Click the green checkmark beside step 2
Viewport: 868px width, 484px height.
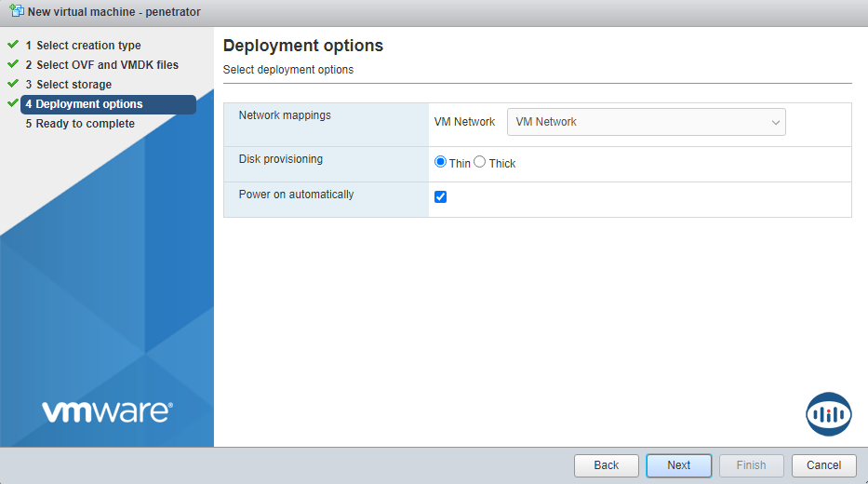pos(13,64)
